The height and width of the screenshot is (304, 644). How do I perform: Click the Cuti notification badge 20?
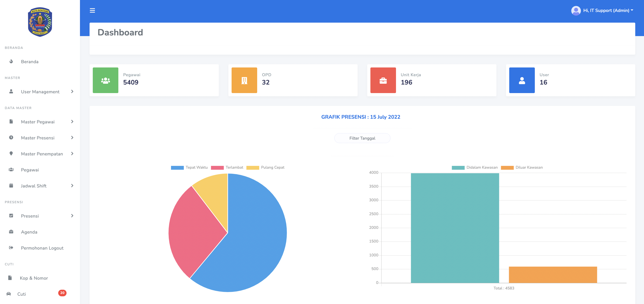[62, 293]
